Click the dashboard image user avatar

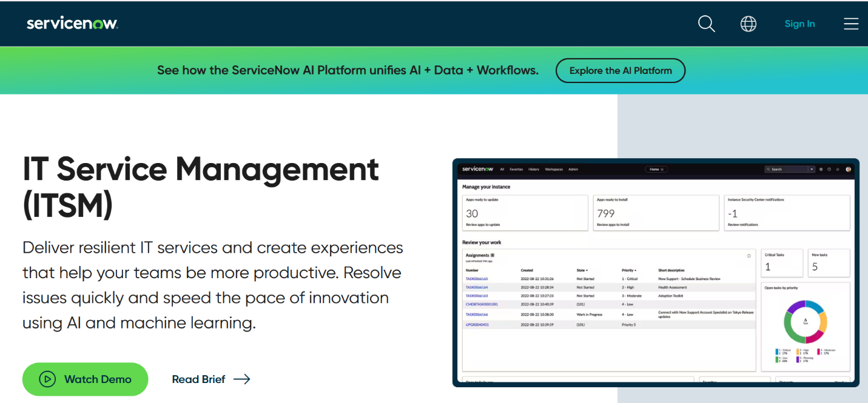tap(848, 170)
